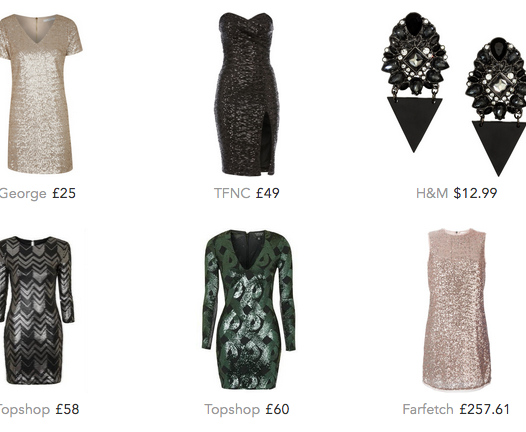The width and height of the screenshot is (526, 432).
Task: Open the pink sequin Farfetch dress image
Action: coord(457,309)
